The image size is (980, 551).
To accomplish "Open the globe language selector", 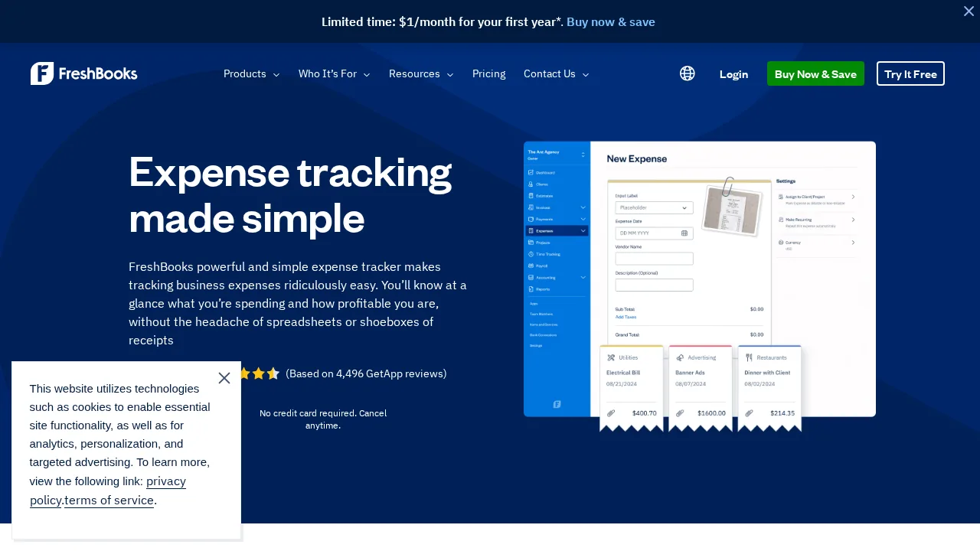I will coord(688,73).
